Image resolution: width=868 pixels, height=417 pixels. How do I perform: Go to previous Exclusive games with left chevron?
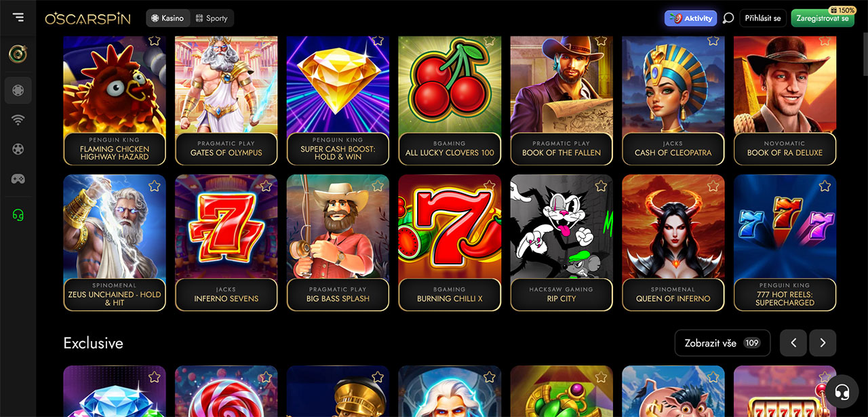pos(793,343)
